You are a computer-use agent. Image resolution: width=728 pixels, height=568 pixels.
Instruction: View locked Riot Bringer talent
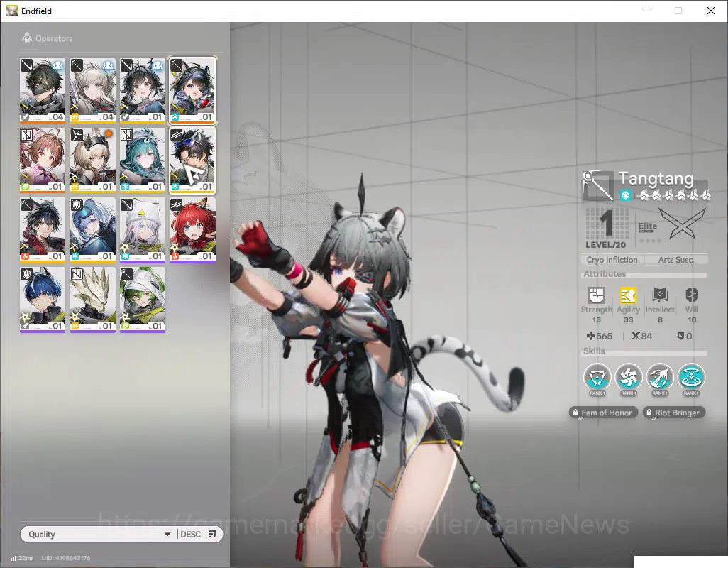point(674,413)
